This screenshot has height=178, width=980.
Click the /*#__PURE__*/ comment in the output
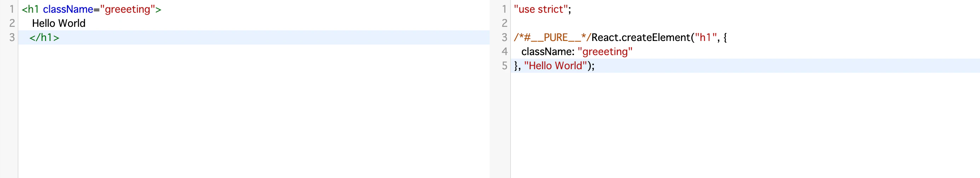(552, 37)
